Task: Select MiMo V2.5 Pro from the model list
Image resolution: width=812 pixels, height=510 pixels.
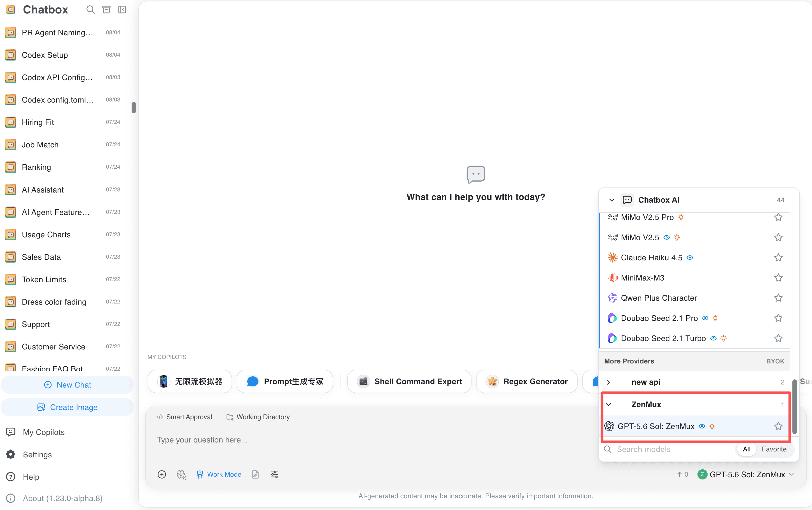Action: [694, 217]
